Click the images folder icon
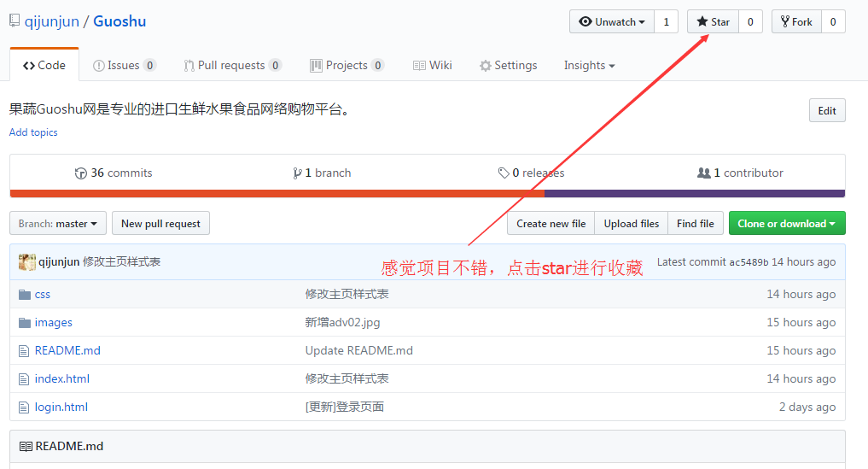Viewport: 868px width, 469px height. coord(25,323)
